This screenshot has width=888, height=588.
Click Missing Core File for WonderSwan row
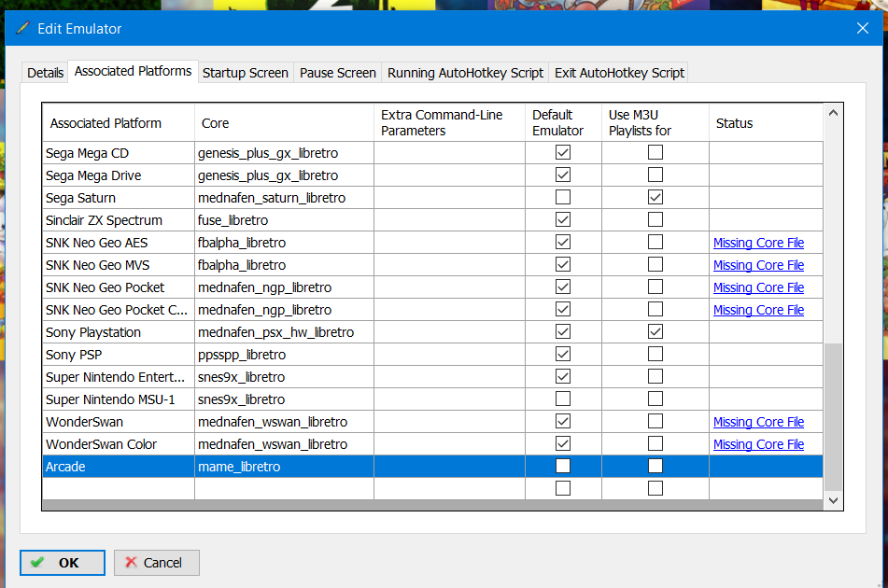(x=758, y=422)
